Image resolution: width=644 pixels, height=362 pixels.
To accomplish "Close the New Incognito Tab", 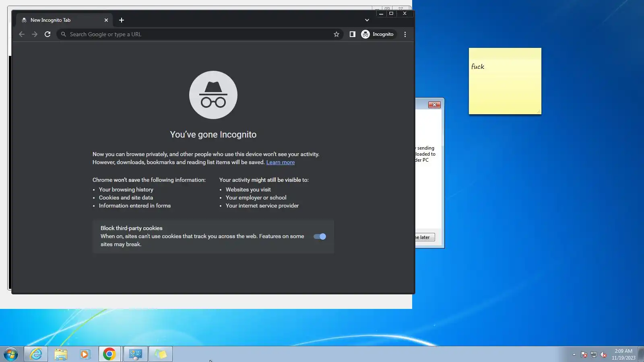I will [106, 20].
